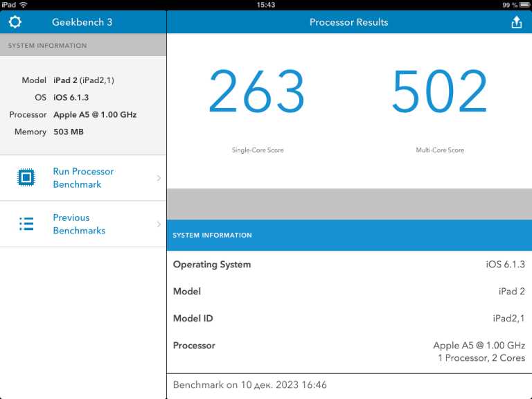Tap sidebar OS value iOS 6.1.3

pos(71,98)
